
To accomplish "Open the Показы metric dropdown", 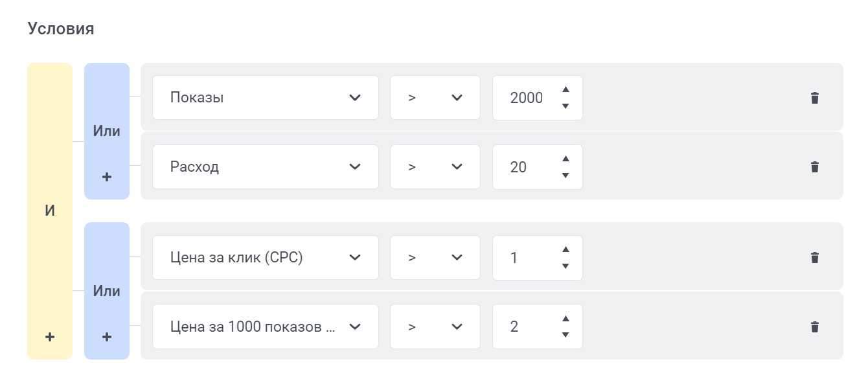I will [266, 98].
